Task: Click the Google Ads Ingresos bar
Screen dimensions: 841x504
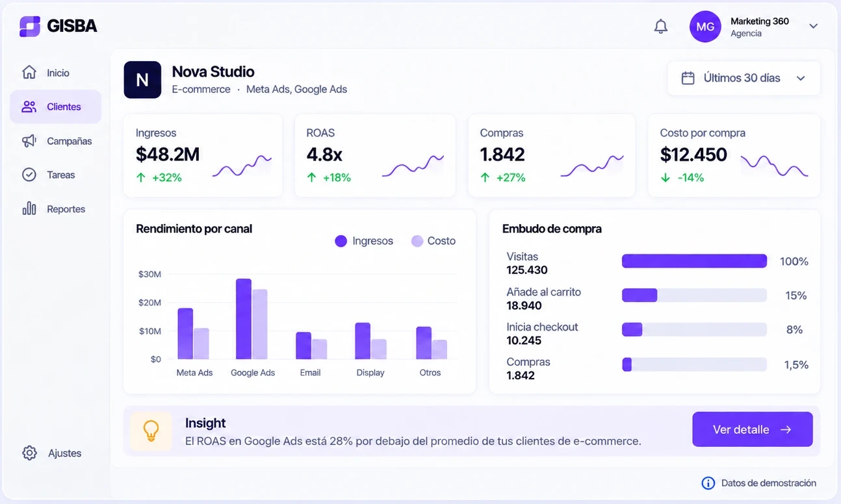Action: pos(244,319)
